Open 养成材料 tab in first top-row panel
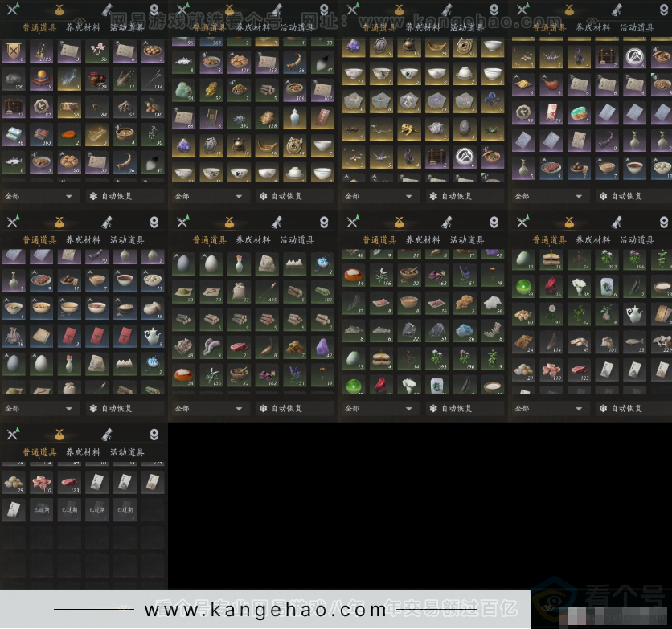Image resolution: width=672 pixels, height=629 pixels. coord(83,27)
